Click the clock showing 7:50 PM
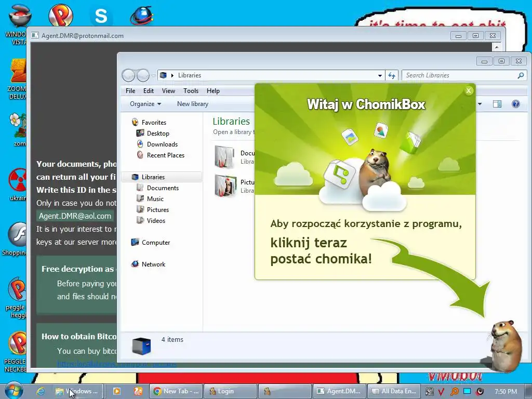The width and height of the screenshot is (532, 399). pos(506,391)
